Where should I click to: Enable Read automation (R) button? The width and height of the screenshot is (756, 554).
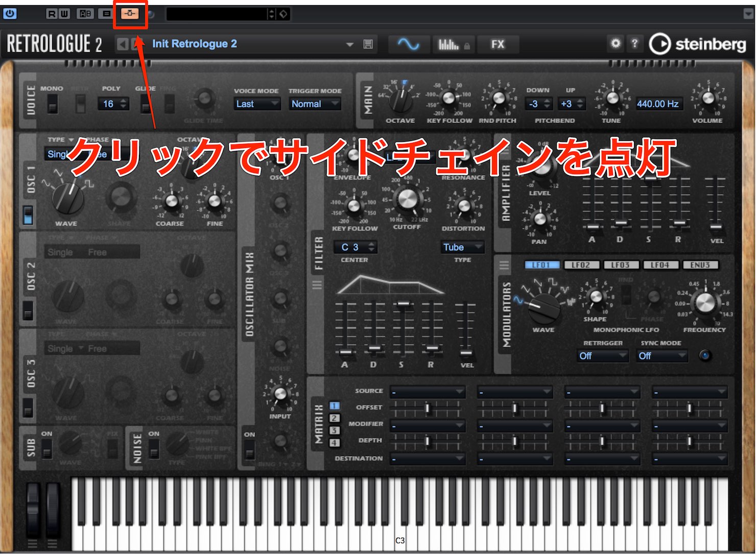click(52, 14)
